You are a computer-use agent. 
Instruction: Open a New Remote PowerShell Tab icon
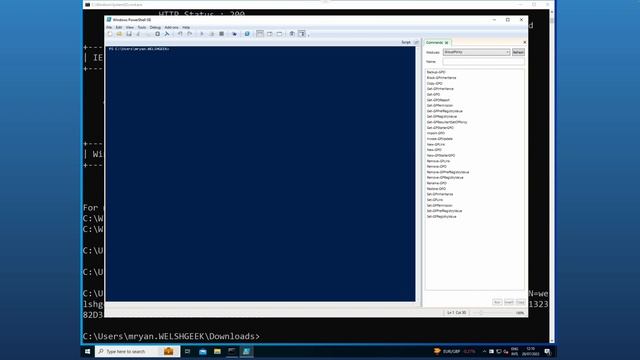[x=234, y=34]
